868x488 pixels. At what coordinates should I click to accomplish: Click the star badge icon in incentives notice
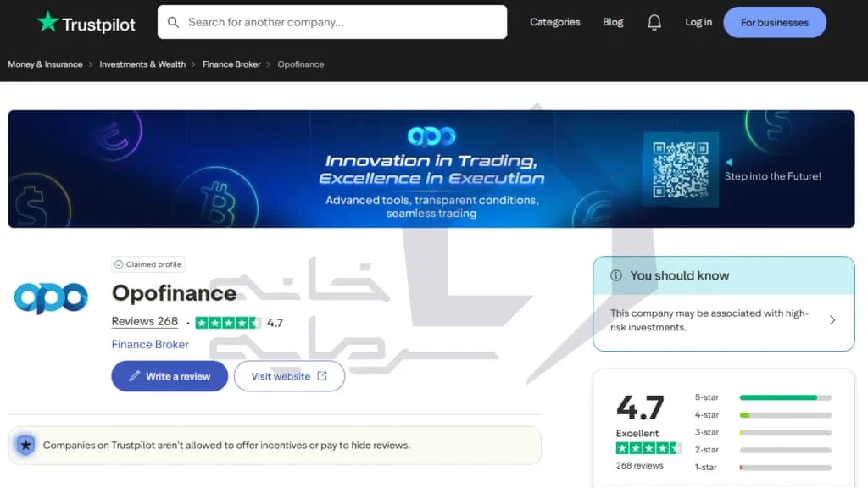click(25, 445)
